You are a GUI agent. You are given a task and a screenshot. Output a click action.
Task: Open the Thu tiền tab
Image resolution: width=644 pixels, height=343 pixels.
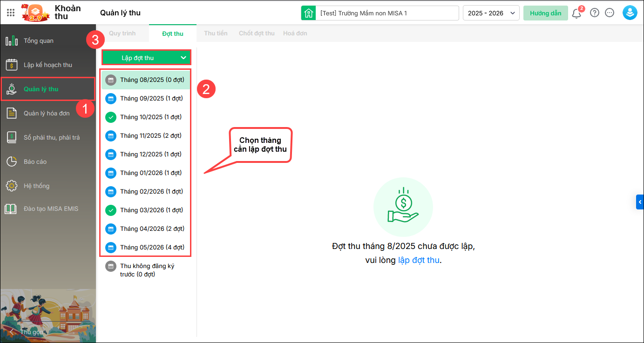[216, 34]
